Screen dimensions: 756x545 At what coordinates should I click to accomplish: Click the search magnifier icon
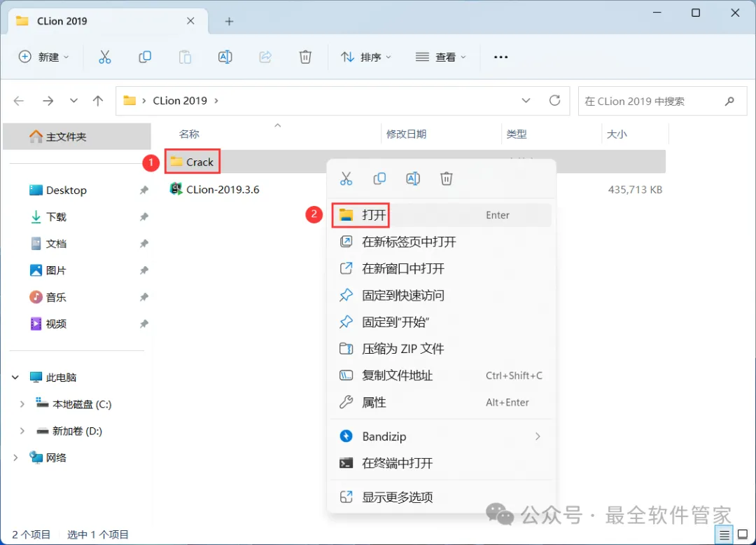(729, 102)
